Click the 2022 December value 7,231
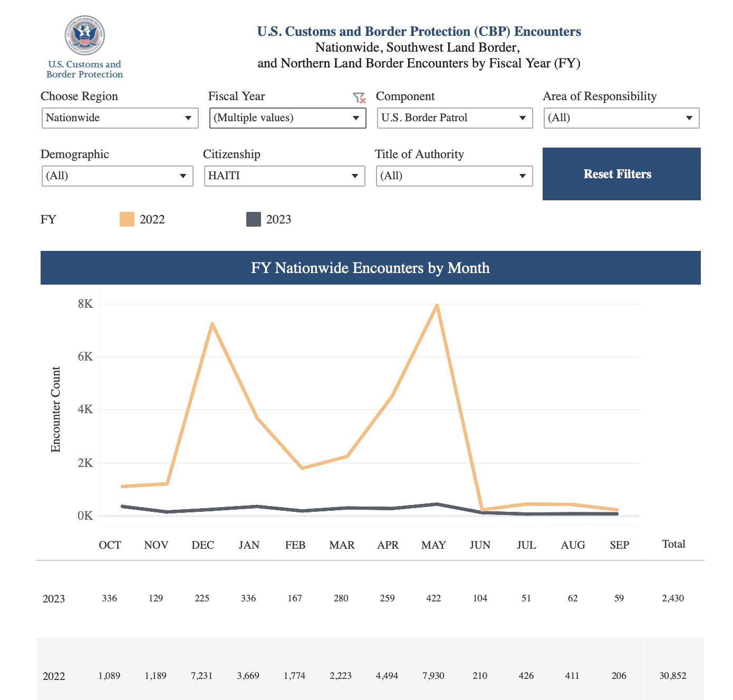The width and height of the screenshot is (733, 700). point(202,676)
